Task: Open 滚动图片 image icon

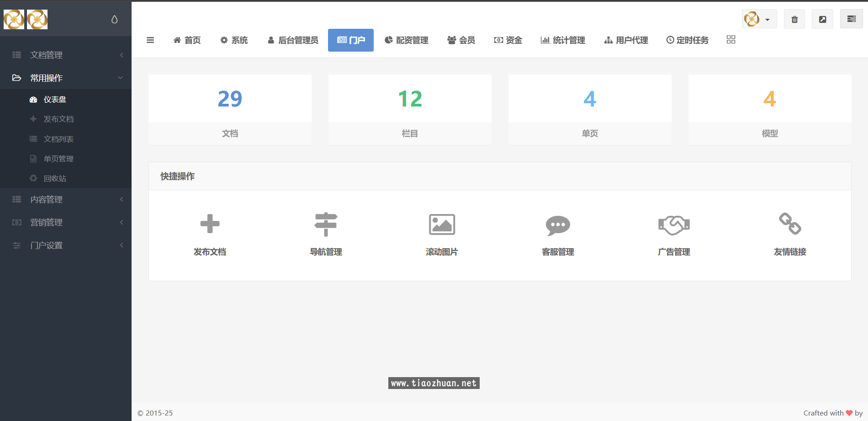Action: tap(442, 224)
